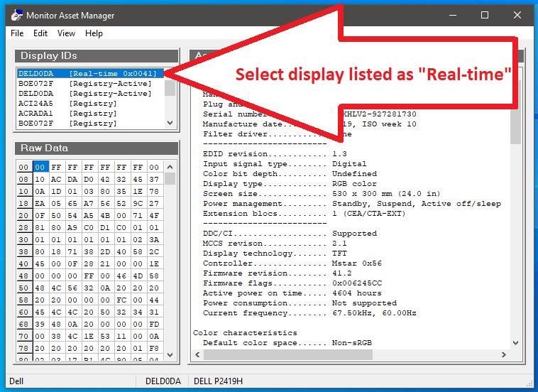Image resolution: width=538 pixels, height=392 pixels.
Task: Click the Firmware revision 41.2 line
Action: pos(278,273)
